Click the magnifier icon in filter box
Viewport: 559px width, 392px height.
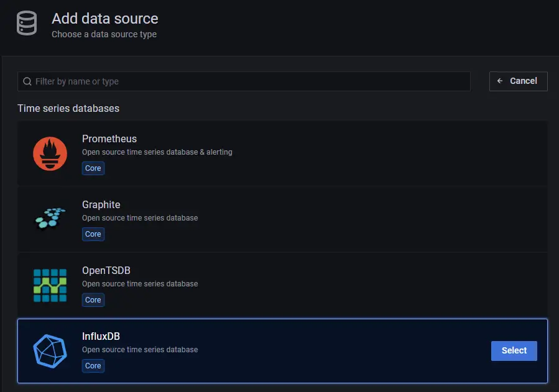coord(27,81)
